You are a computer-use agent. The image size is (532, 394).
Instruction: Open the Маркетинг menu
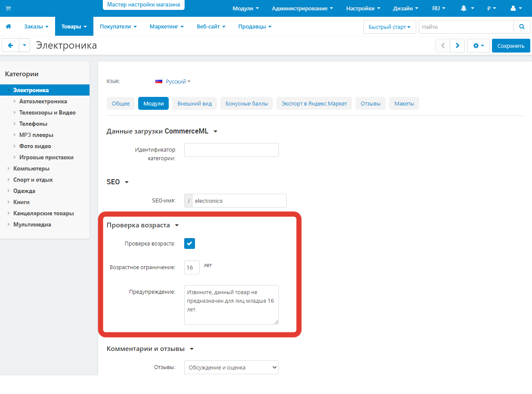(x=167, y=27)
